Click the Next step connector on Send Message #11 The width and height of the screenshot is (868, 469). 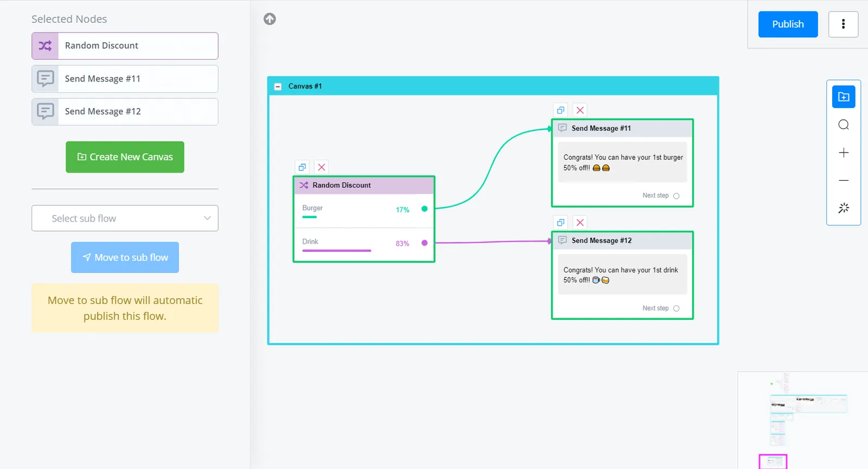pos(676,196)
